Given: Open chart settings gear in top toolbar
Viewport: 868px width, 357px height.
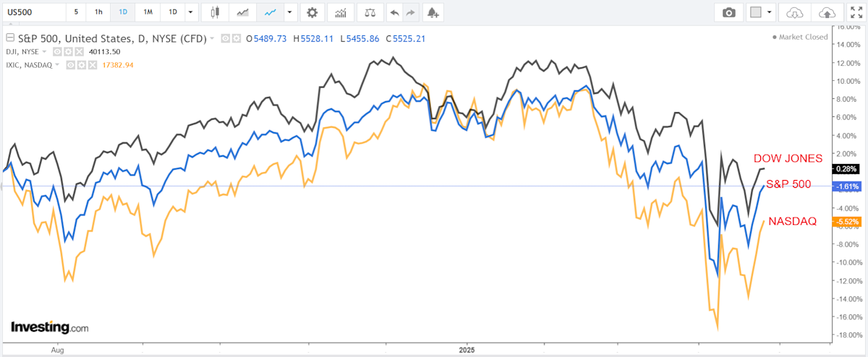Looking at the screenshot, I should [x=312, y=12].
